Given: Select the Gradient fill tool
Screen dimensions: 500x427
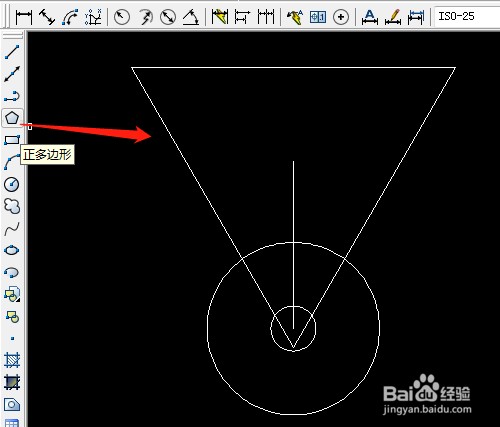Looking at the screenshot, I should click(12, 382).
